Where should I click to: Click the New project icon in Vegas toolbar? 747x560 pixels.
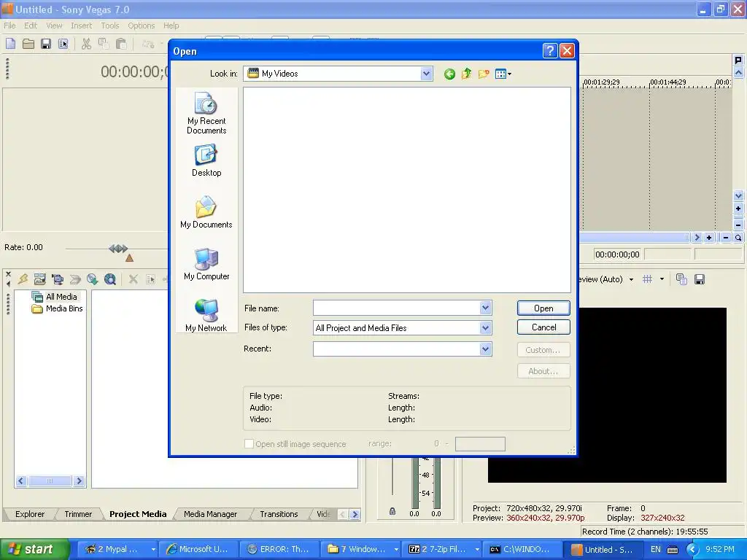click(x=10, y=44)
